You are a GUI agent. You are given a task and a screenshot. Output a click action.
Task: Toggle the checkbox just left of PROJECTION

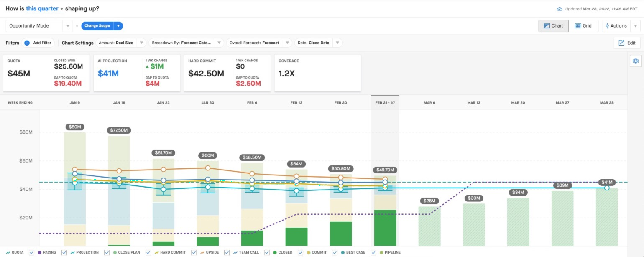[64, 252]
